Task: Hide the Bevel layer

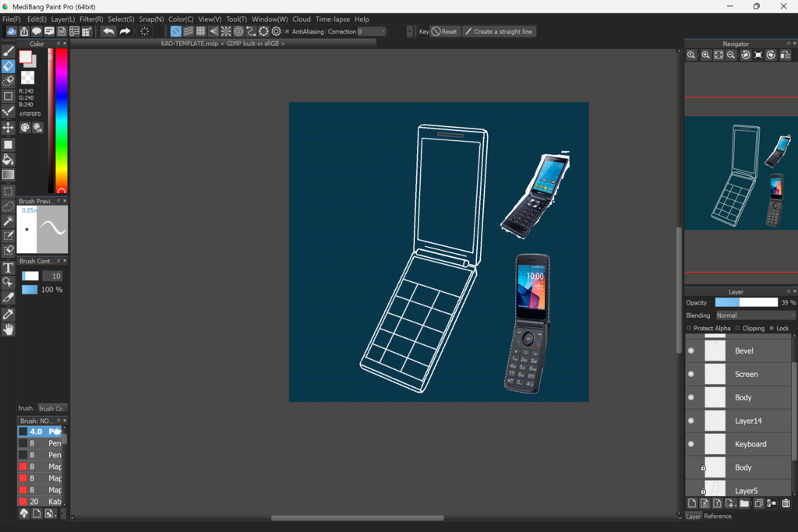Action: tap(691, 351)
